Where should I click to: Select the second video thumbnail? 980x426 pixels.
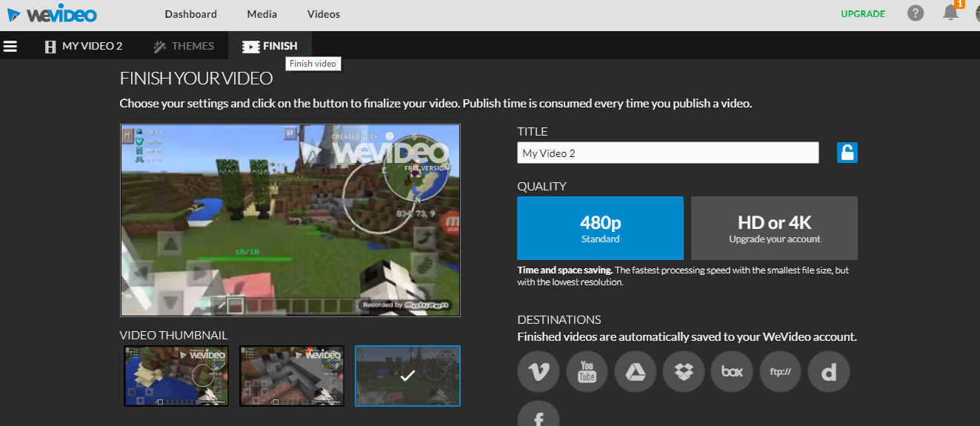pos(292,376)
